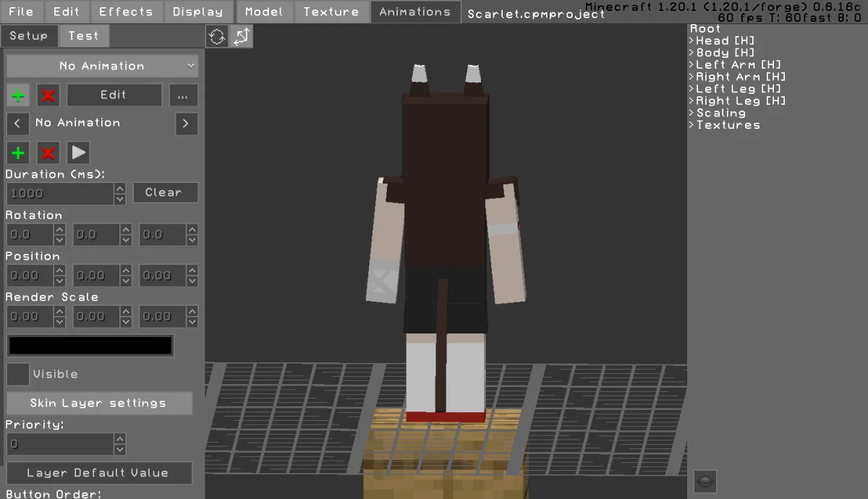Click the Edit animation button
Screen dimensions: 868x499
(x=114, y=95)
